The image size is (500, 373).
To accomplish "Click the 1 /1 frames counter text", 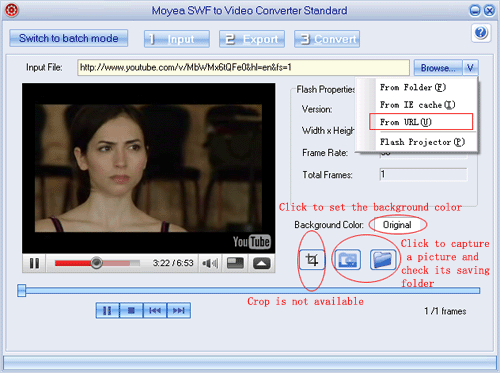I will click(x=445, y=311).
